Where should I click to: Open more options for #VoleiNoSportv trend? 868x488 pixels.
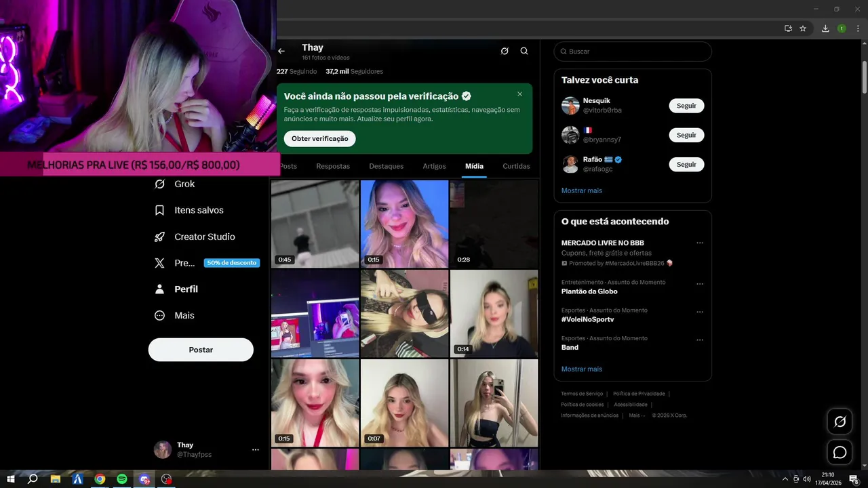tap(700, 312)
